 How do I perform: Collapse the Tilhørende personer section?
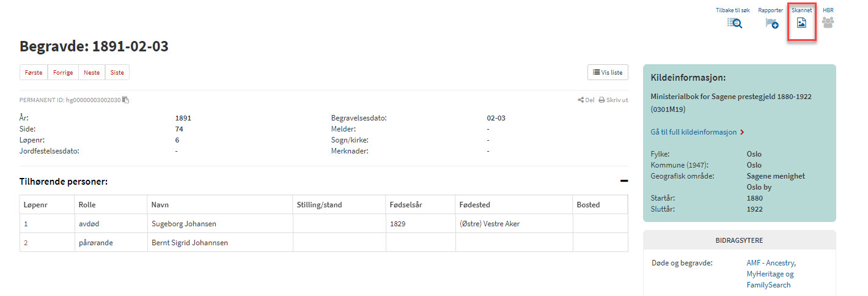pyautogui.click(x=624, y=181)
